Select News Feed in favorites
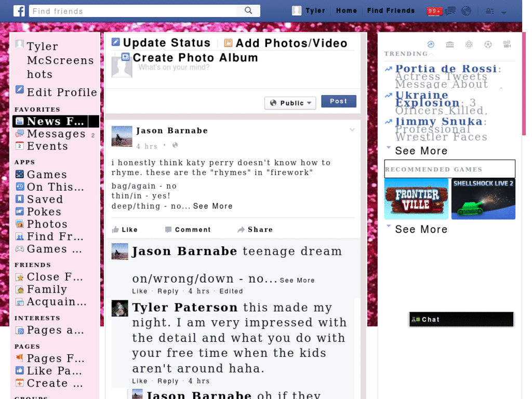The width and height of the screenshot is (532, 399). (56, 121)
